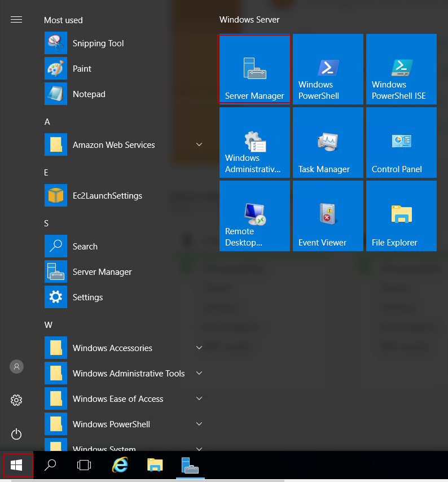Image resolution: width=448 pixels, height=482 pixels.
Task: Open the File Explorer tile
Action: pos(401,216)
